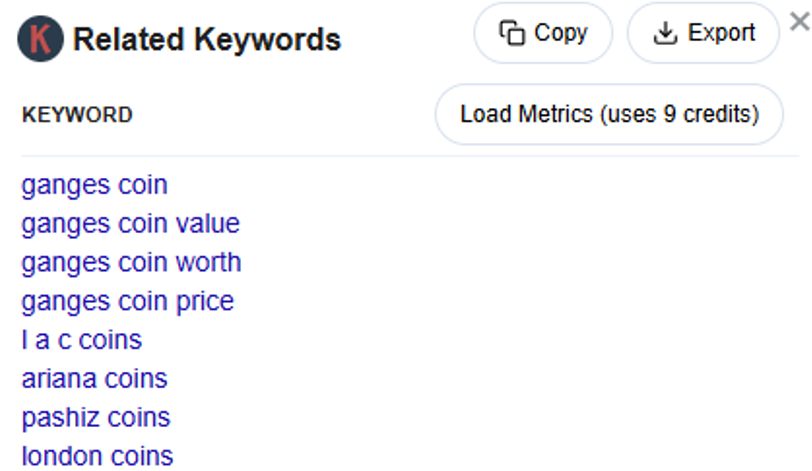This screenshot has width=812, height=471.
Task: Click the download icon inside Export button
Action: 664,33
